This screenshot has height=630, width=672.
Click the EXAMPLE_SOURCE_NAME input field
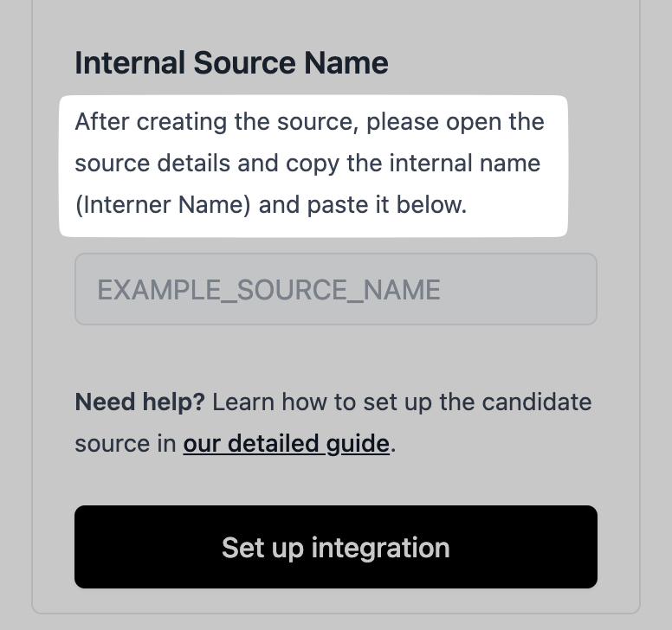[x=335, y=289]
